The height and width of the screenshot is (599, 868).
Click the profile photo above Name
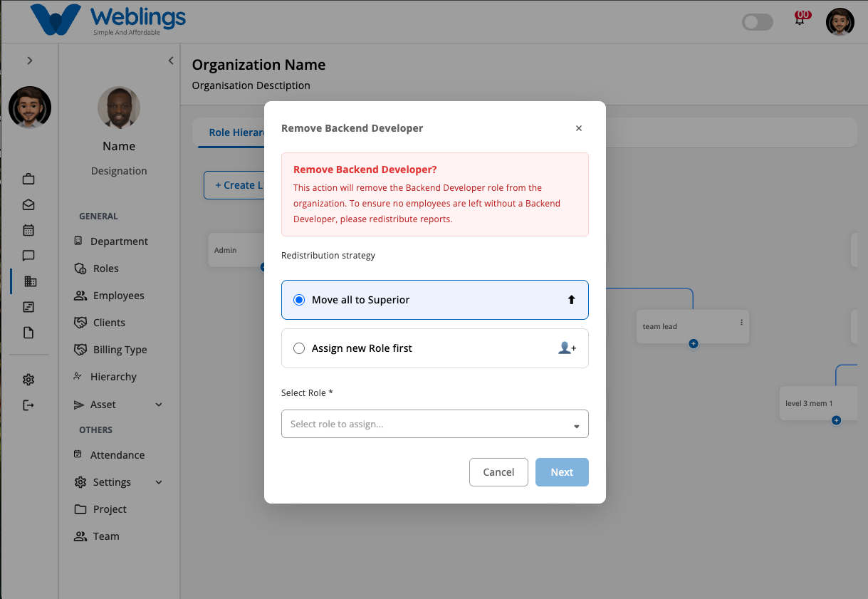[x=119, y=108]
